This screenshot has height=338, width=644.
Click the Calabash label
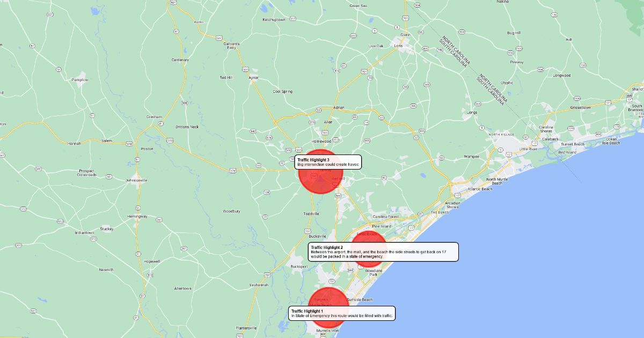(550, 139)
